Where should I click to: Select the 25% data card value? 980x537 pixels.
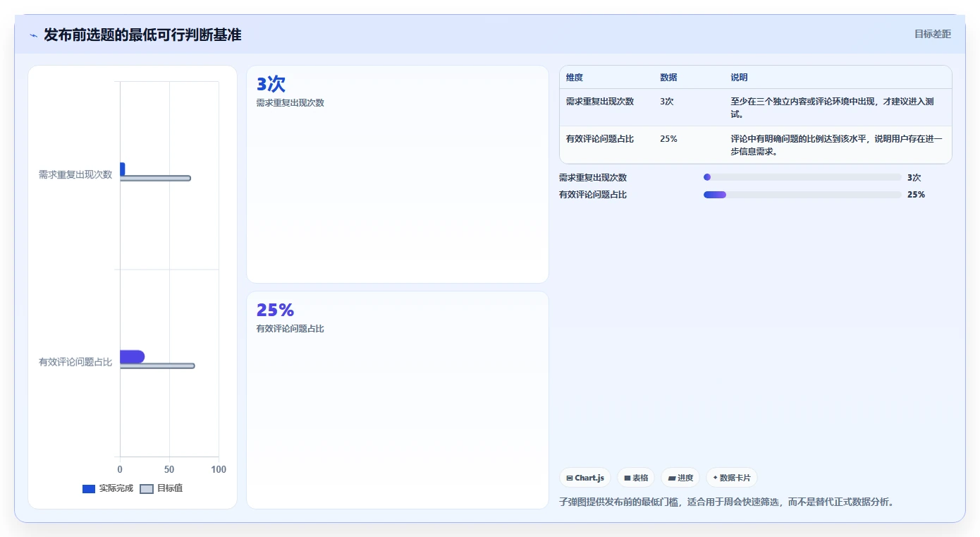pyautogui.click(x=275, y=310)
